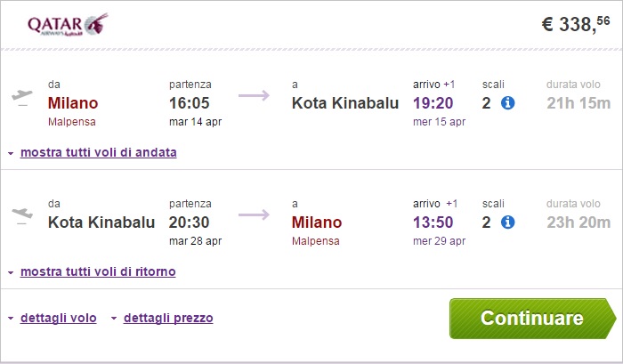Click the outbound duration 21h 15m
The width and height of the screenshot is (623, 364).
(x=578, y=103)
